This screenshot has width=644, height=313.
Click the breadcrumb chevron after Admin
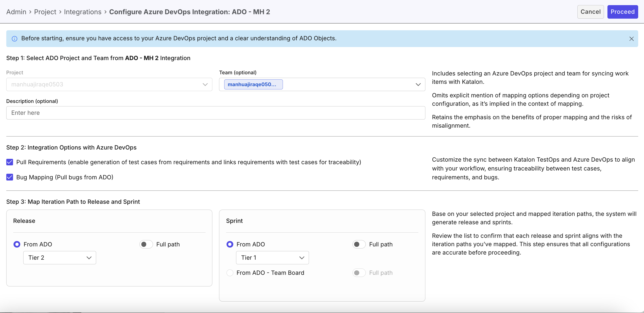click(30, 12)
